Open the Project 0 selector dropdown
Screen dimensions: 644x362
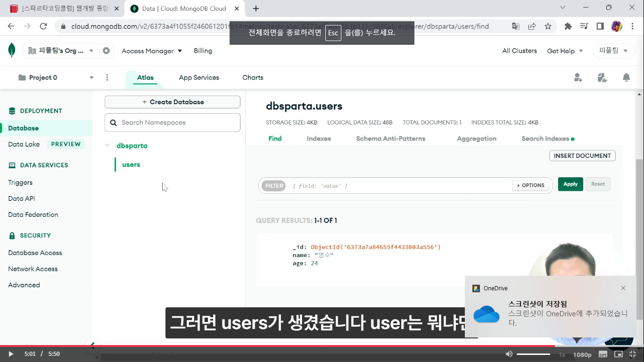point(56,77)
